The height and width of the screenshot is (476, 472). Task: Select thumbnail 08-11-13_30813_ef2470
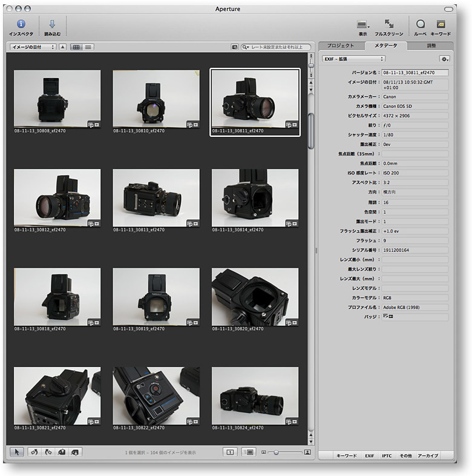point(156,196)
